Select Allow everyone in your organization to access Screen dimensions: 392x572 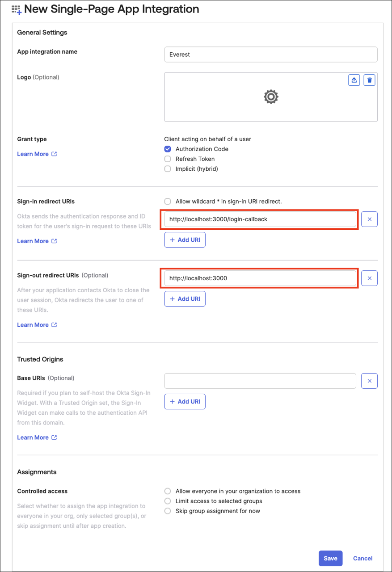(x=168, y=491)
